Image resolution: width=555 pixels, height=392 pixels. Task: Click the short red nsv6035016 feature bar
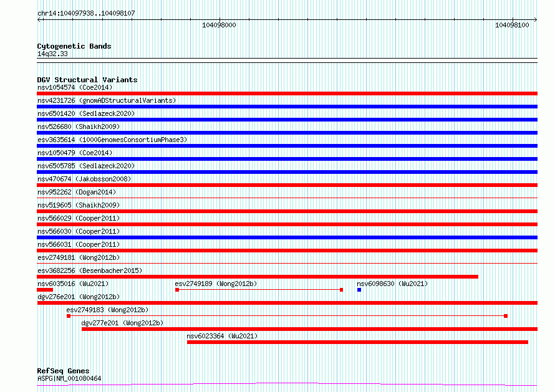(x=45, y=290)
